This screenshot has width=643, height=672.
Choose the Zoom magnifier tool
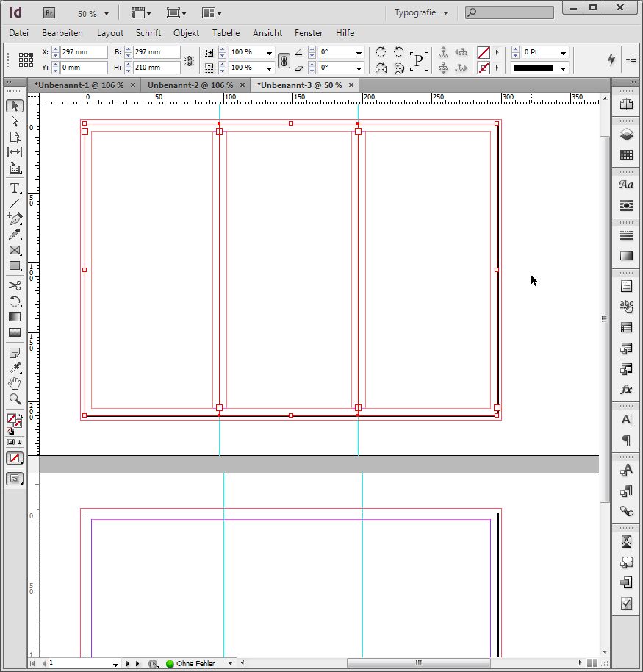[x=15, y=399]
